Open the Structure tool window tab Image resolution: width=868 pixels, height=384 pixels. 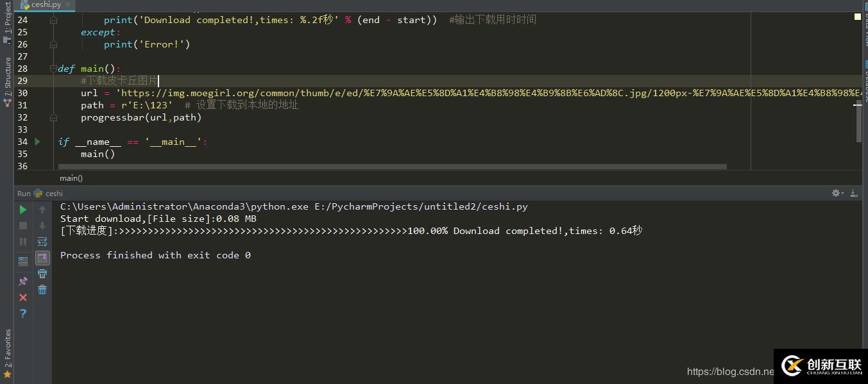tap(7, 80)
